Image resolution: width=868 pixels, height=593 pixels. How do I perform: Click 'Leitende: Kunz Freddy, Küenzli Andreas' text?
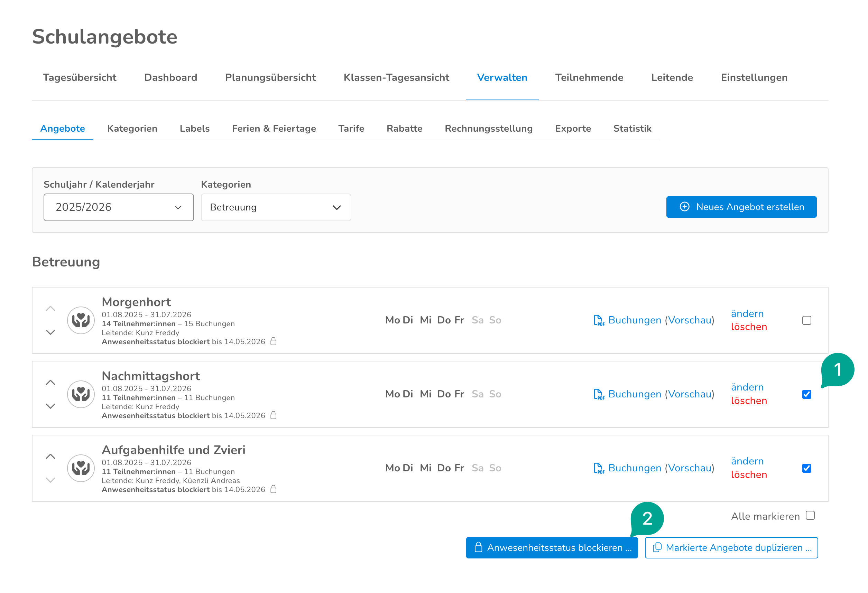coord(171,480)
